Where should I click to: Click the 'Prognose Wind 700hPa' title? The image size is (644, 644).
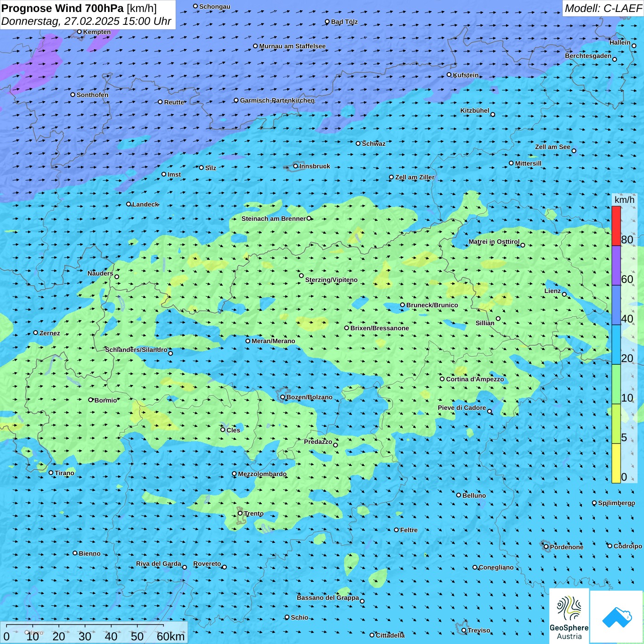pyautogui.click(x=63, y=8)
